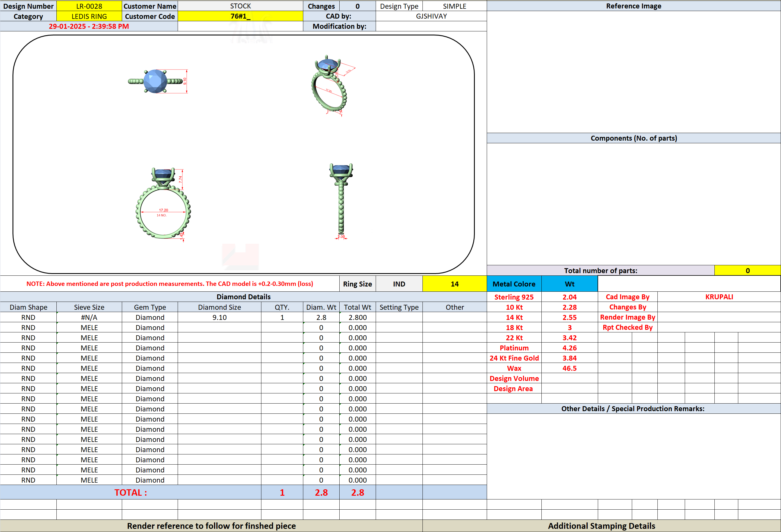Select the #N/A sieve size cell
The height and width of the screenshot is (532, 781).
pos(89,317)
